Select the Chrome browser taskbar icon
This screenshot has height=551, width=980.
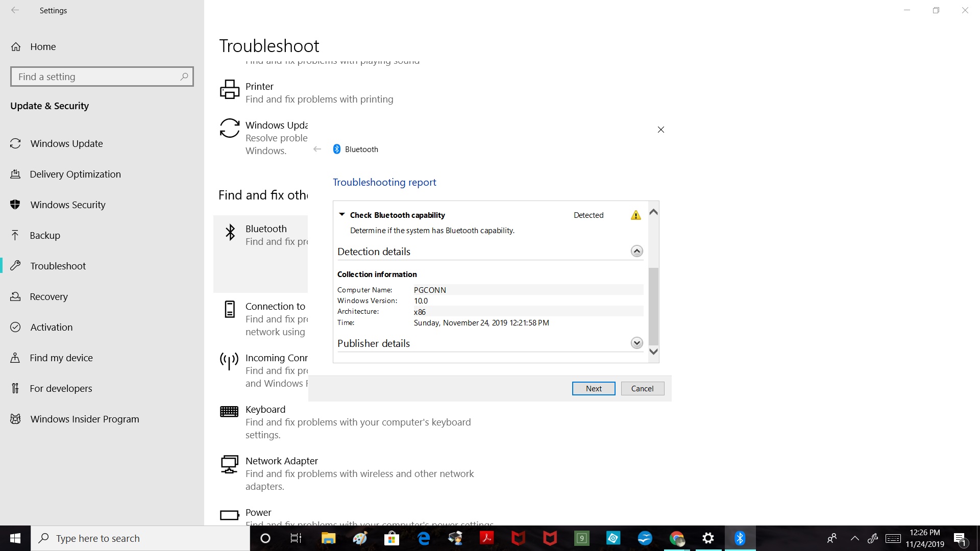point(676,538)
